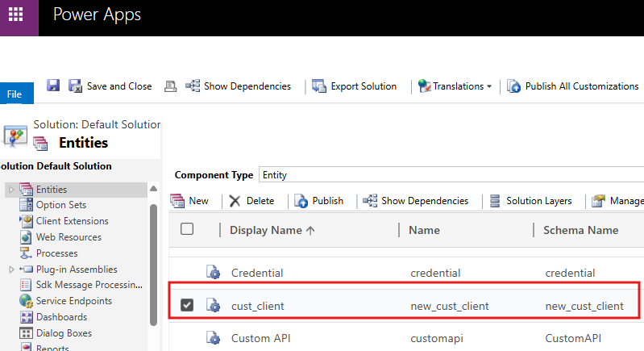
Task: Select the cust_client display name cell
Action: 257,306
